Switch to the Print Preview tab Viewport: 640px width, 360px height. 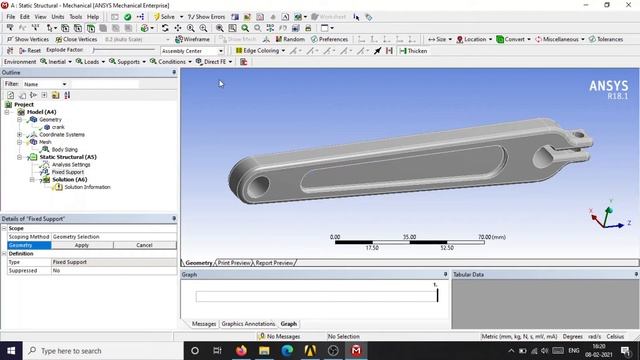(234, 263)
